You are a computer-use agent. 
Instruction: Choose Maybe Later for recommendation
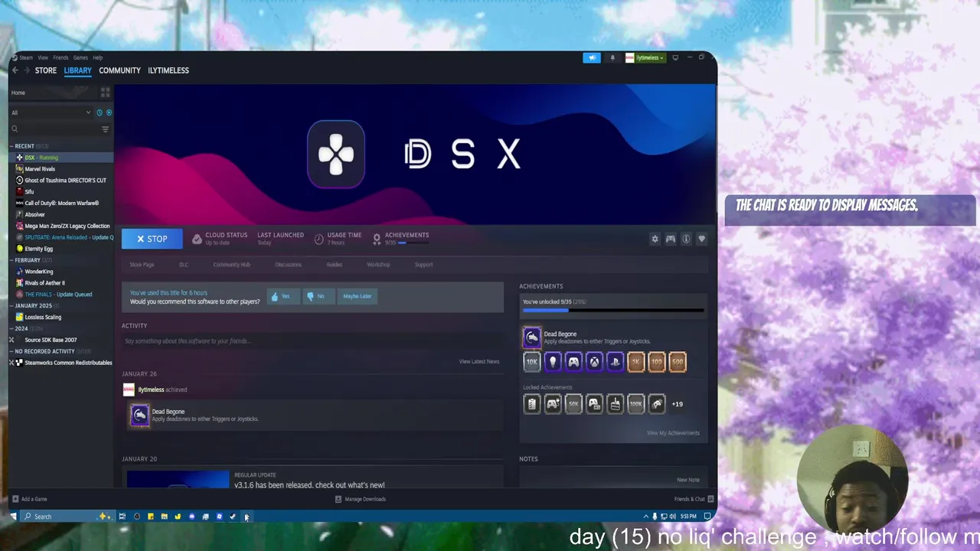(357, 296)
